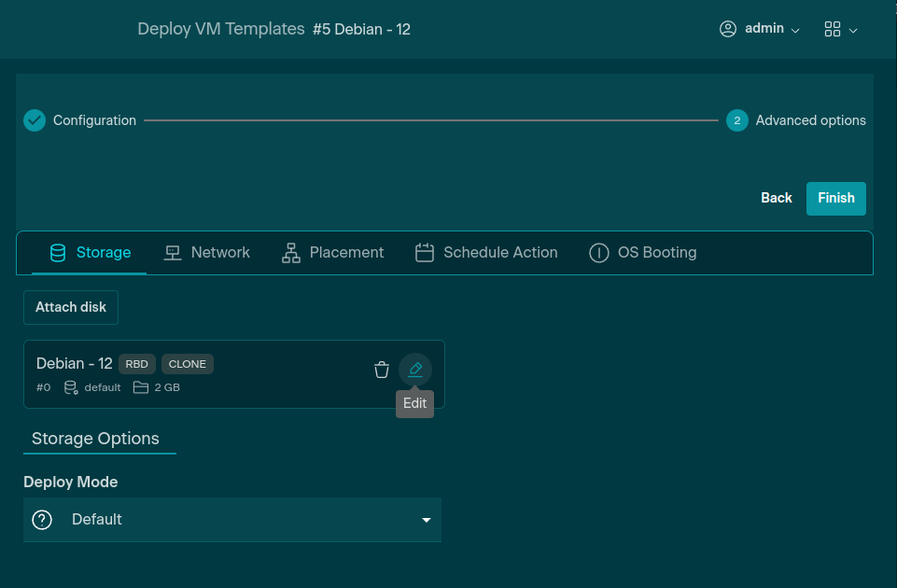Click the datastore icon beside default

(x=71, y=388)
